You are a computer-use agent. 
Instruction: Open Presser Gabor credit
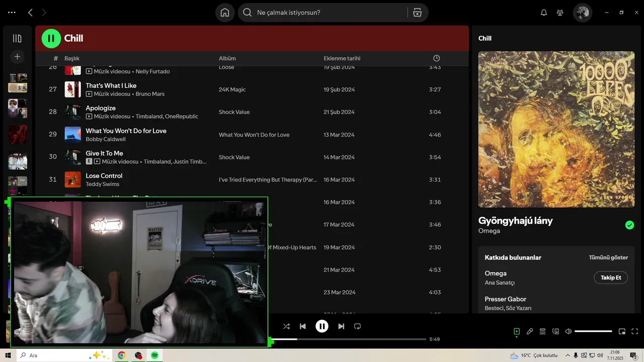tap(505, 299)
